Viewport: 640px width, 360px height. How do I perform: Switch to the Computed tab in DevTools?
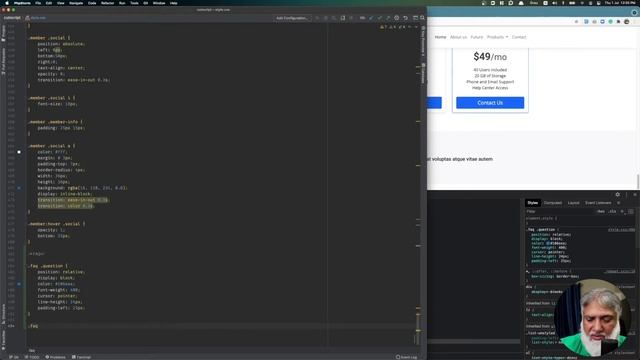pos(553,203)
